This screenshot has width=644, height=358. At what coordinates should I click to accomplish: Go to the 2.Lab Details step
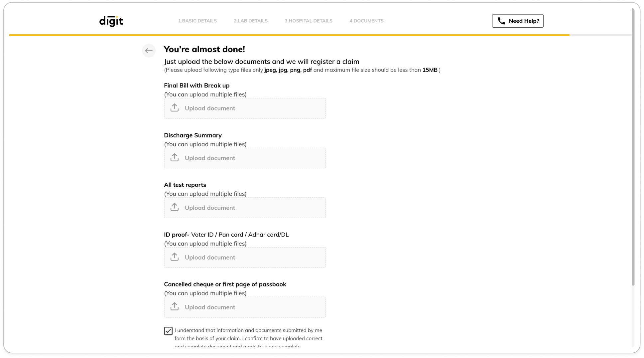click(x=251, y=21)
